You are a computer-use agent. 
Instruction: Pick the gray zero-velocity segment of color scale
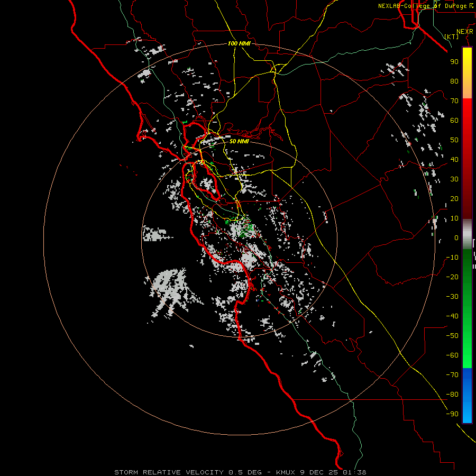pyautogui.click(x=467, y=234)
